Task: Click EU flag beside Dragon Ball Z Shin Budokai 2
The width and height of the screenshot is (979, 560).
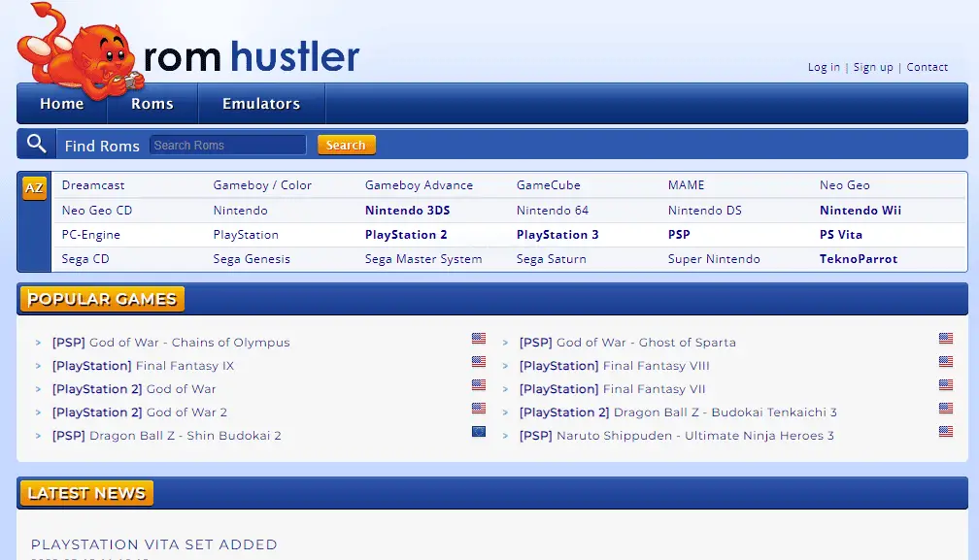Action: (x=479, y=432)
